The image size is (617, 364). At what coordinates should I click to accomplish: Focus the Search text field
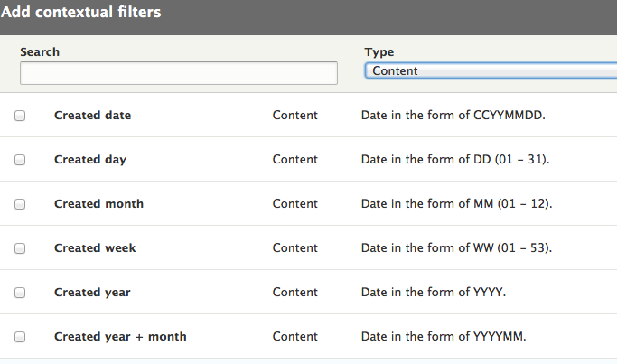pyautogui.click(x=179, y=73)
